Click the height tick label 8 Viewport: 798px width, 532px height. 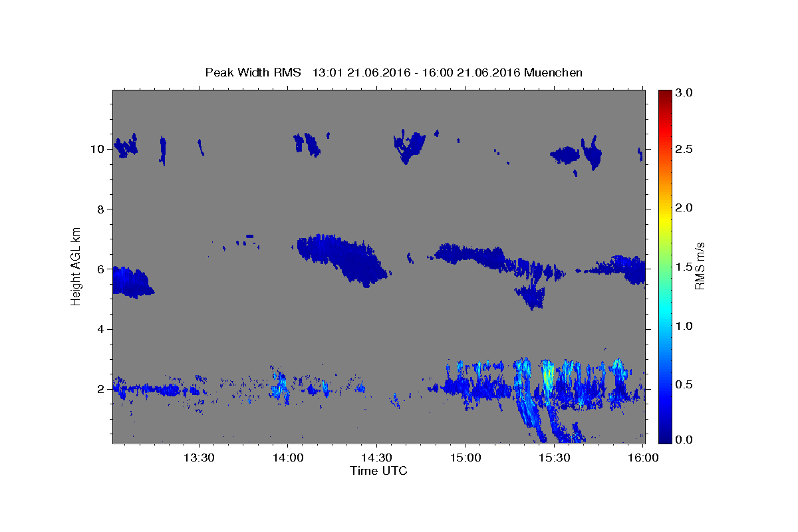(x=102, y=209)
